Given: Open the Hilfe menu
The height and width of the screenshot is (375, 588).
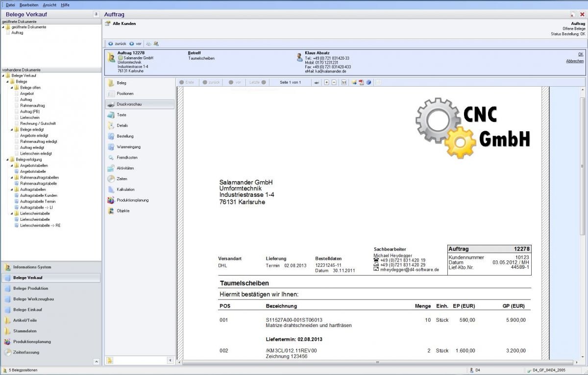Looking at the screenshot, I should click(x=65, y=5).
